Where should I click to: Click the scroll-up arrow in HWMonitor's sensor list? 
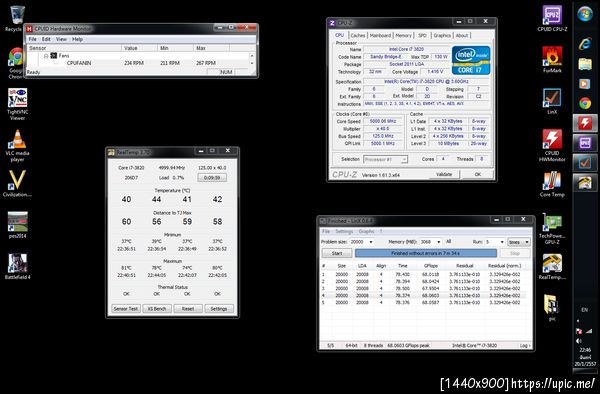(x=252, y=56)
